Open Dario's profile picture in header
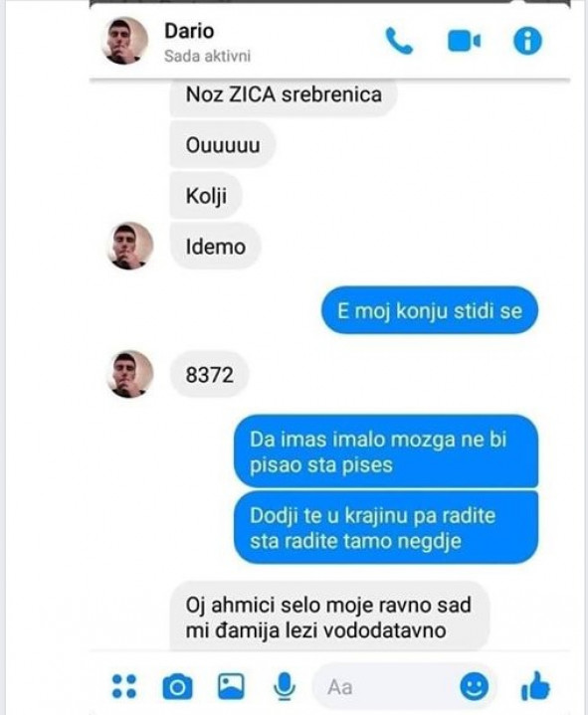Viewport: 588px width, 715px height. (x=124, y=41)
